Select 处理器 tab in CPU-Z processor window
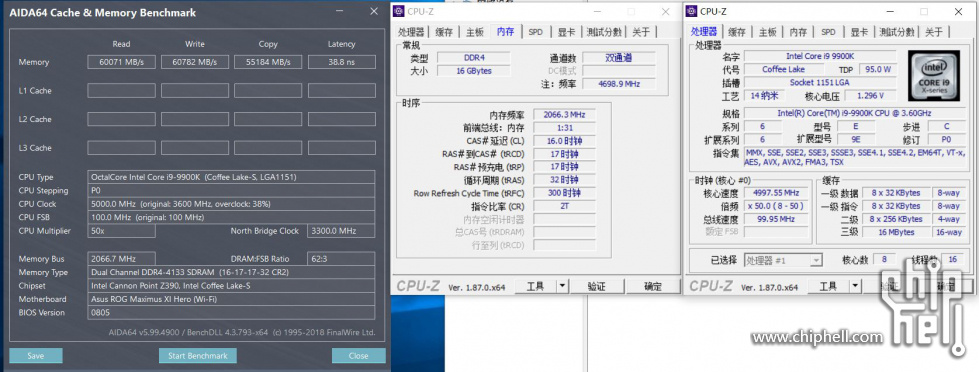 click(x=704, y=31)
